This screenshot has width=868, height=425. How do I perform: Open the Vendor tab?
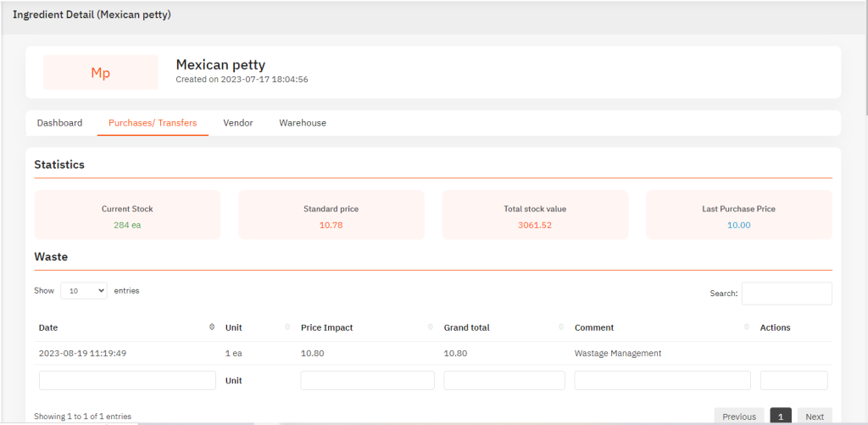coord(238,123)
